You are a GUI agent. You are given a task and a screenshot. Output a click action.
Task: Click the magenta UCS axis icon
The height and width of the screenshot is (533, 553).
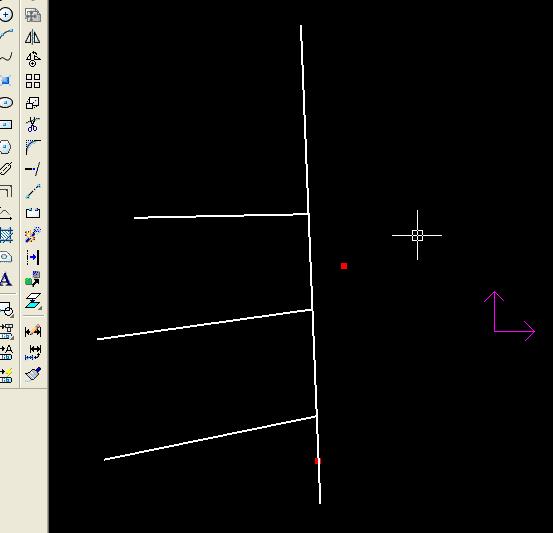(x=510, y=316)
